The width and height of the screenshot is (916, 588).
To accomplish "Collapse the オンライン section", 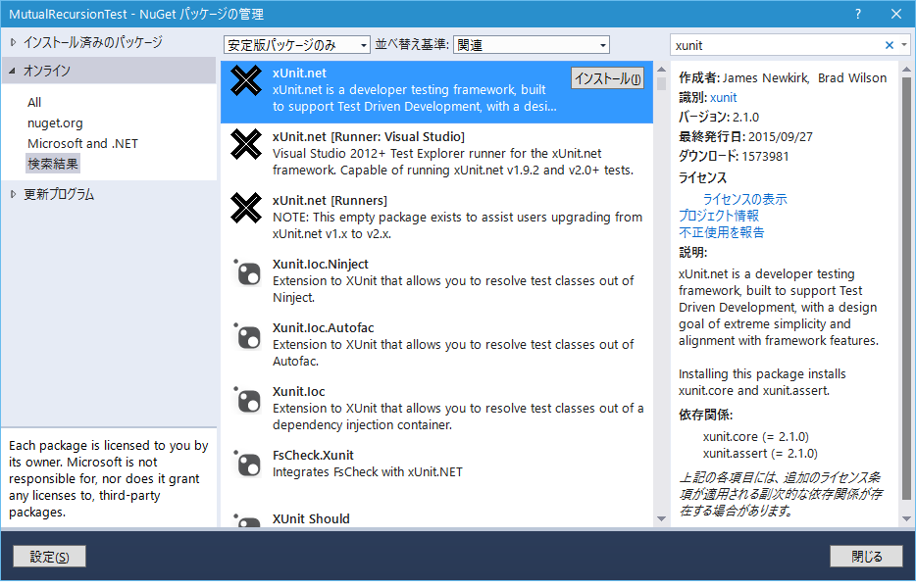I will click(x=13, y=71).
